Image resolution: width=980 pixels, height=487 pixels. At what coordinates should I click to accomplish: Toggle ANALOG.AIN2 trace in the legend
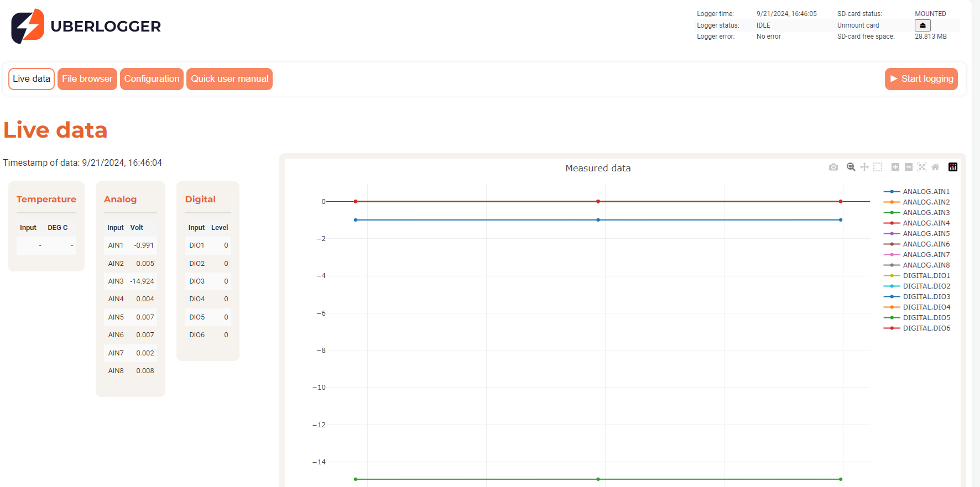(917, 202)
